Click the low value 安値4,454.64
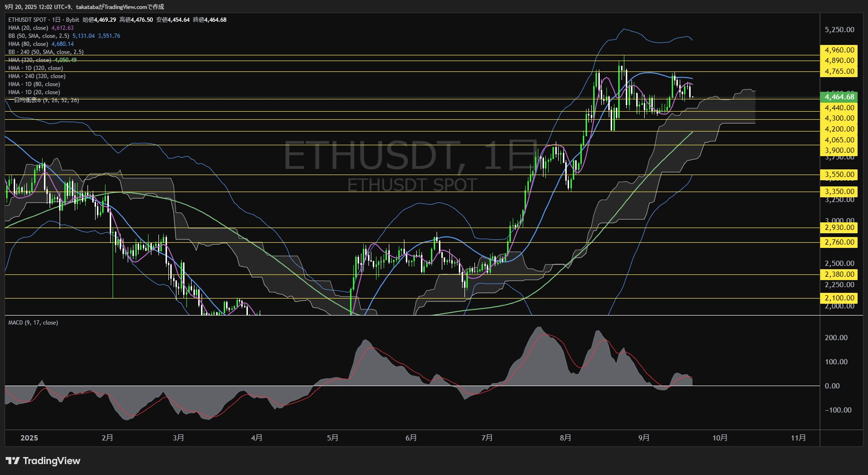The width and height of the screenshot is (868, 475). tap(173, 20)
